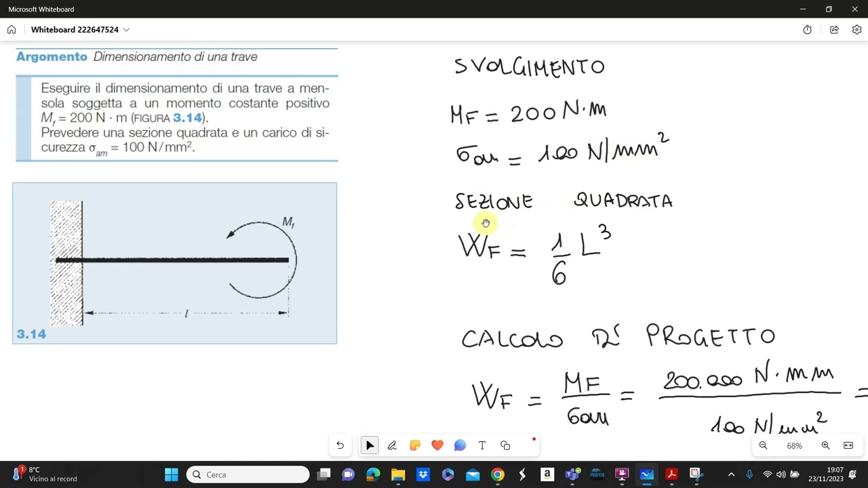Fit the whiteboard to screen
Screen dimensions: 868x488
pyautogui.click(x=848, y=445)
